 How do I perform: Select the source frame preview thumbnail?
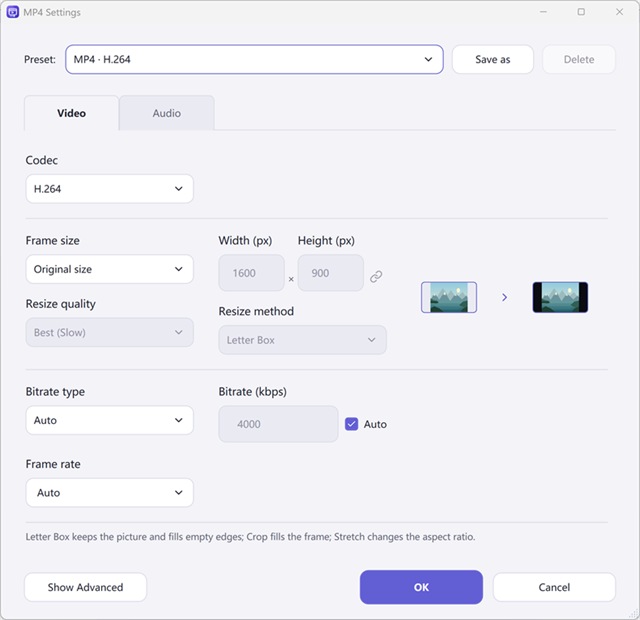pos(449,297)
